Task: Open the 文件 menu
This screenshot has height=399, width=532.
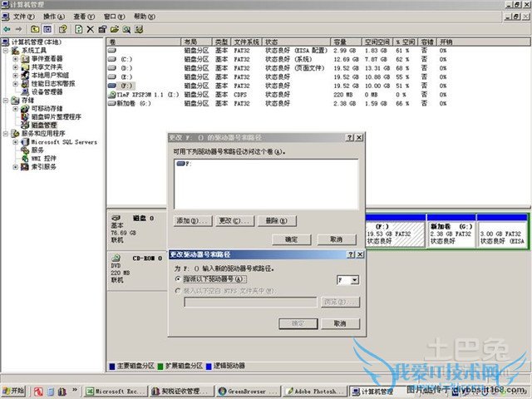Action: tap(24, 17)
